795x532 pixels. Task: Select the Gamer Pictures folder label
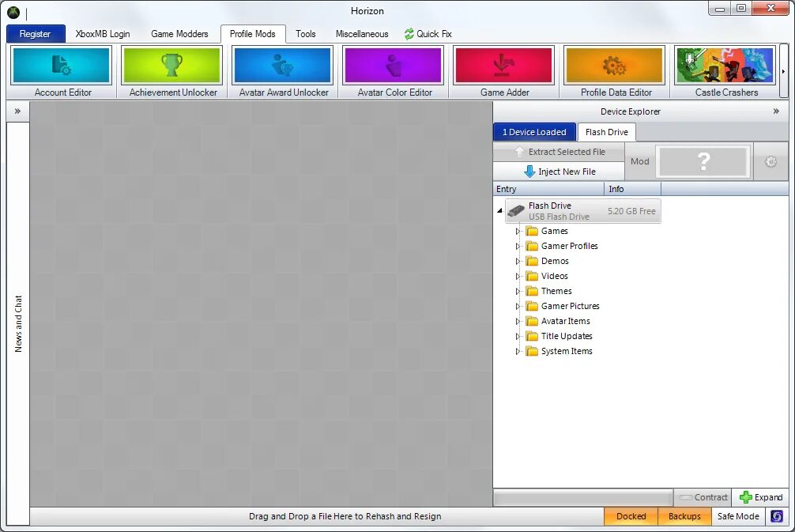[x=570, y=307]
